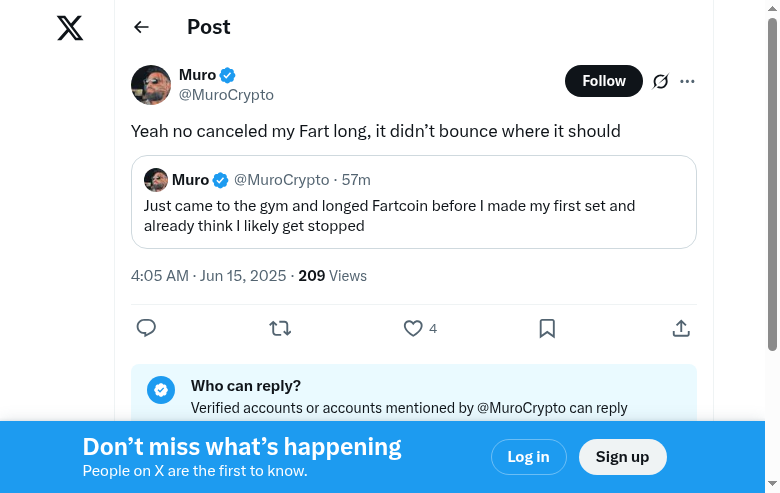Repost using the retweet arrows icon
The width and height of the screenshot is (780, 493).
(x=280, y=328)
